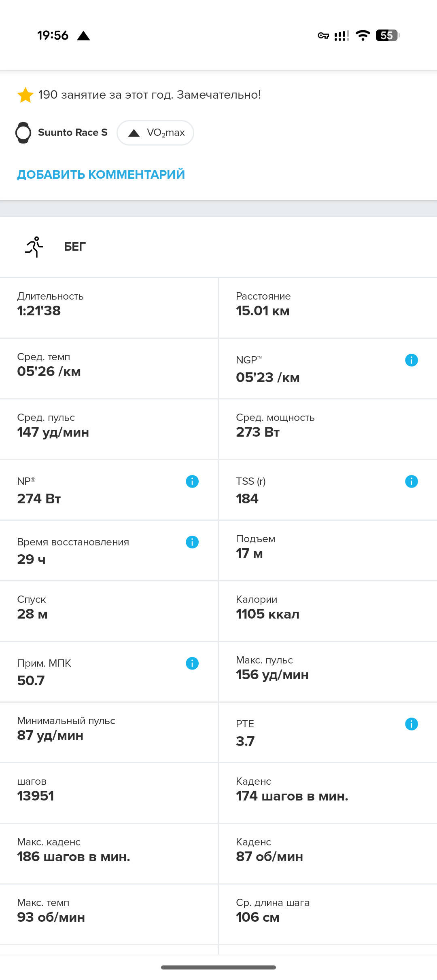The image size is (437, 980).
Task: Open the Прим. МПК info icon
Action: (x=192, y=663)
